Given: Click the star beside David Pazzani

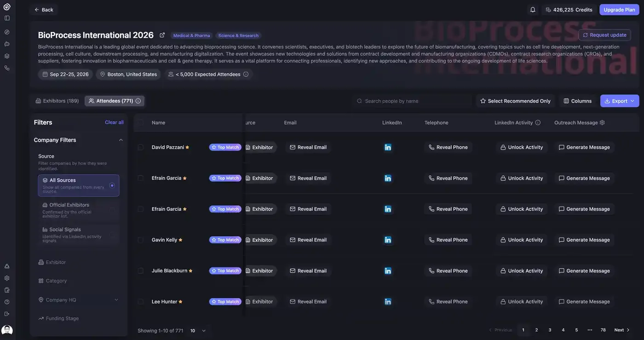Looking at the screenshot, I should tap(187, 147).
